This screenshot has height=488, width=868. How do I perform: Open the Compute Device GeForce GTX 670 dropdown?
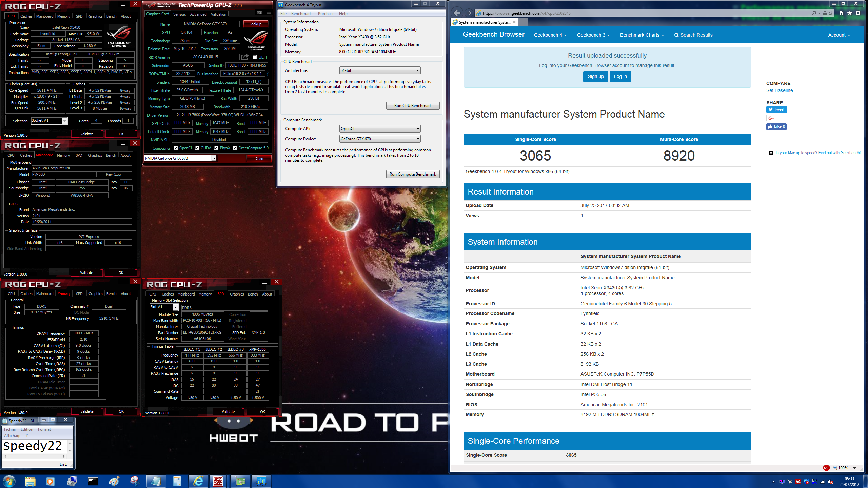pos(380,139)
